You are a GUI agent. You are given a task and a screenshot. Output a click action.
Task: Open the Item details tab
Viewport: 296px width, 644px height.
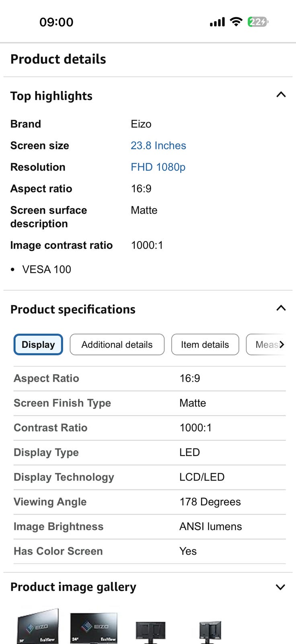[205, 345]
